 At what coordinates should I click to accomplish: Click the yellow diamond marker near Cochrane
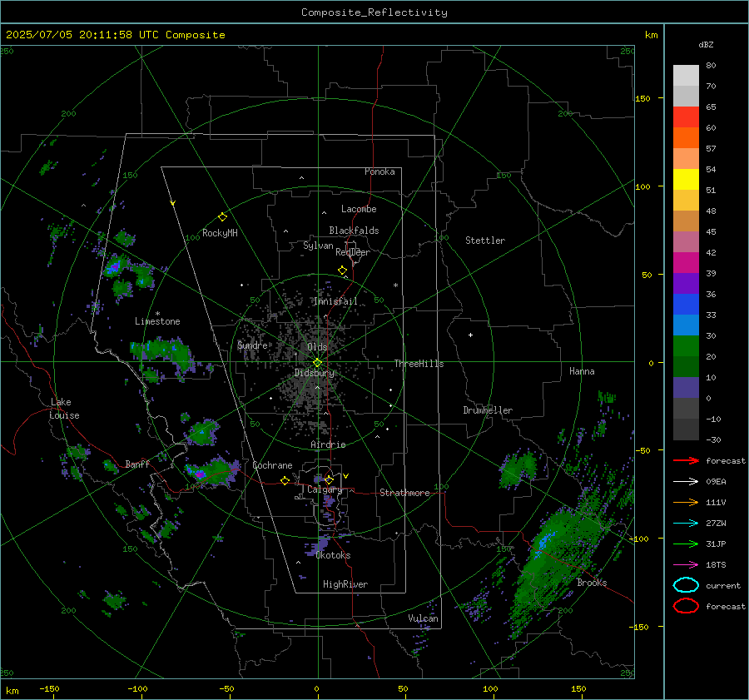coord(285,480)
